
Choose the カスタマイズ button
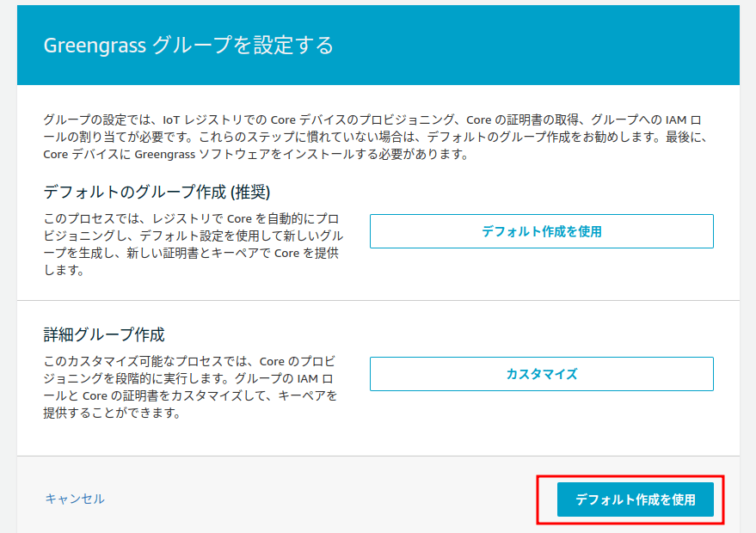pos(542,374)
